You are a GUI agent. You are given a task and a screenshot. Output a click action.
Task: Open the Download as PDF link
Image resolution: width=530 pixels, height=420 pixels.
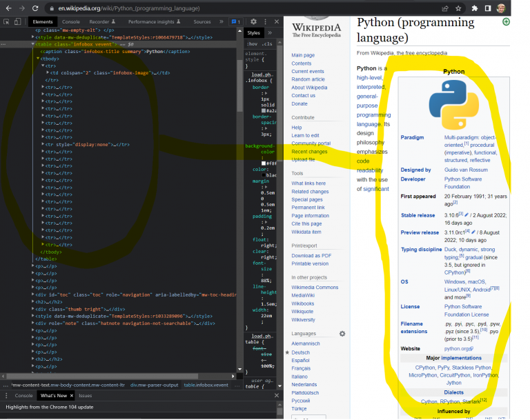click(x=311, y=255)
